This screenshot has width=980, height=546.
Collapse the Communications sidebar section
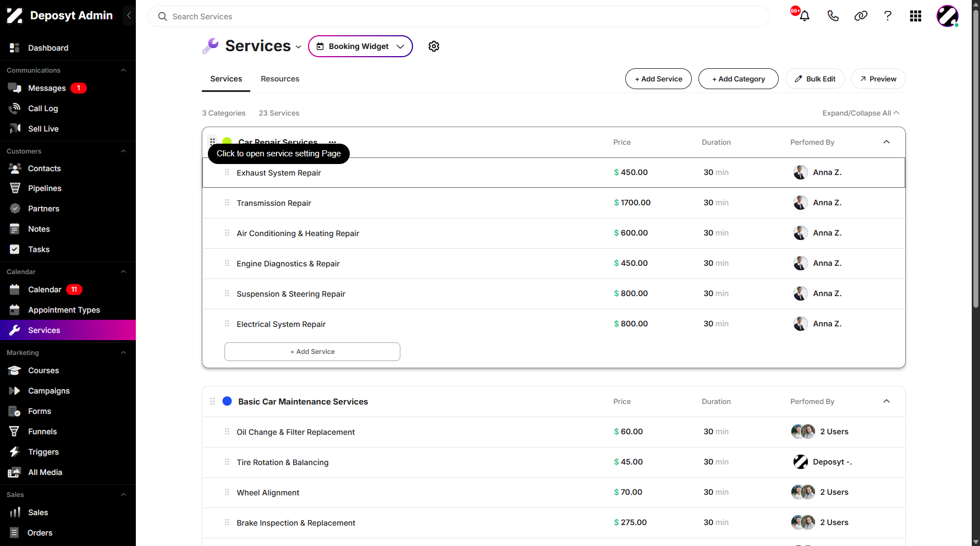(123, 70)
